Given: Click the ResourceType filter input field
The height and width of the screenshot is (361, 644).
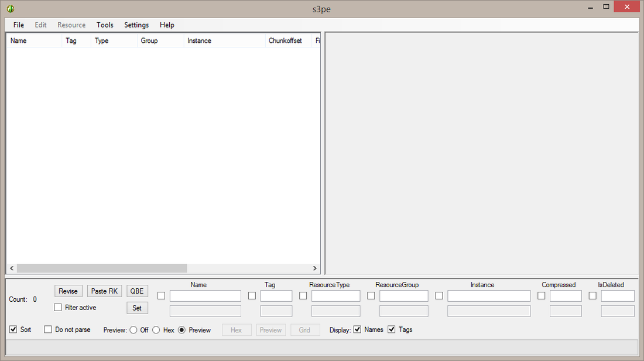Looking at the screenshot, I should (x=335, y=295).
